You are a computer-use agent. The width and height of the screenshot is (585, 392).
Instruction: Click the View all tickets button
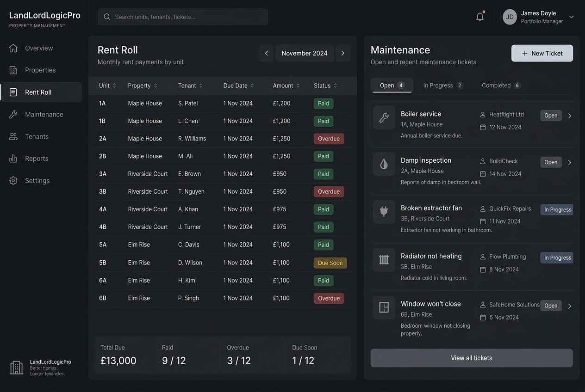[472, 358]
